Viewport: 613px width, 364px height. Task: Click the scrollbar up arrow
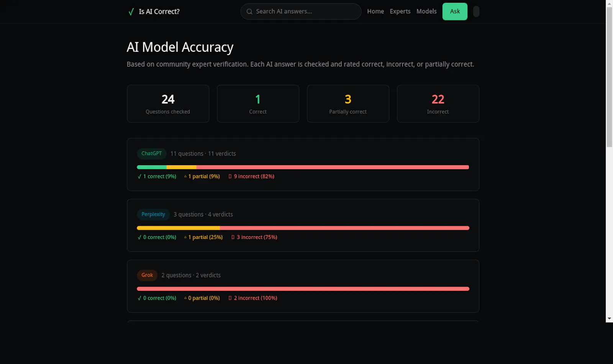coord(609,3)
